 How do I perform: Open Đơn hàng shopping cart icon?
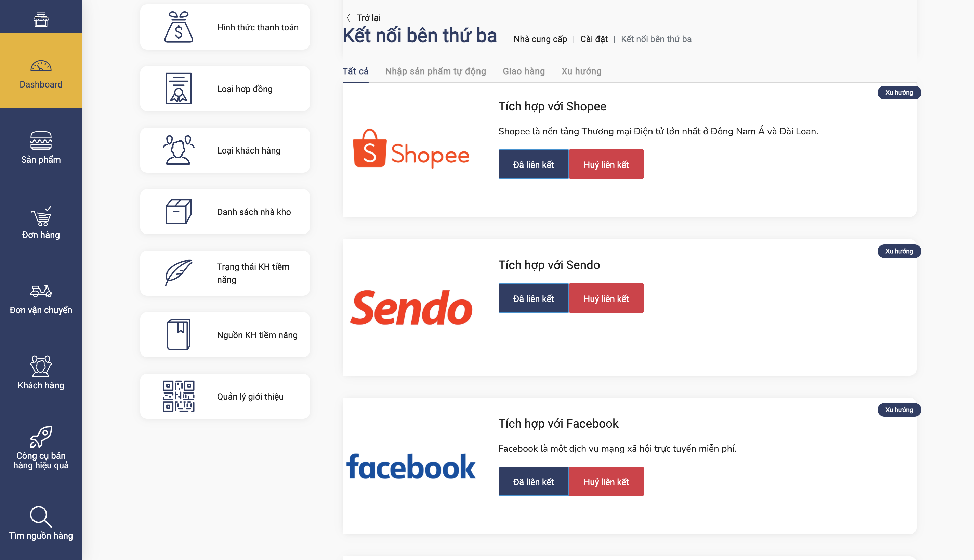click(41, 216)
